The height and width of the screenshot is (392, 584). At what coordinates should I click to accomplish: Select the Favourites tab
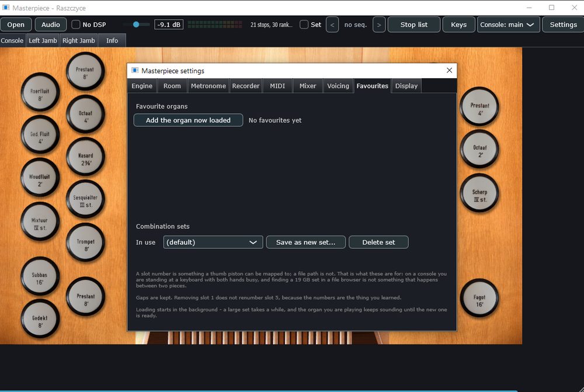(372, 86)
